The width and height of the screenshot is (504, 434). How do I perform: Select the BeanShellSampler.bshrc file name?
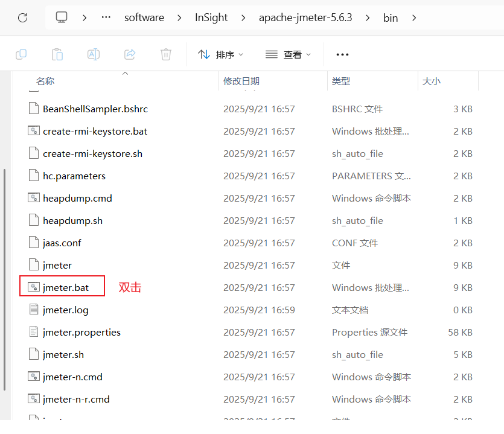click(95, 109)
